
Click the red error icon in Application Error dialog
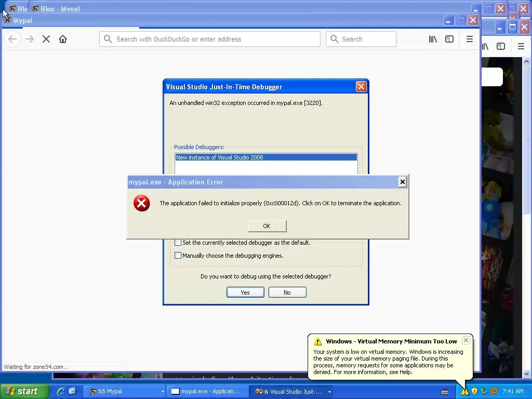(x=141, y=203)
